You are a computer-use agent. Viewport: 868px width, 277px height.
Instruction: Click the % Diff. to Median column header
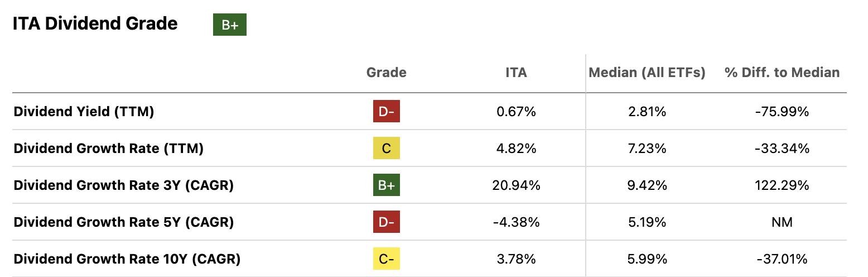pyautogui.click(x=782, y=73)
